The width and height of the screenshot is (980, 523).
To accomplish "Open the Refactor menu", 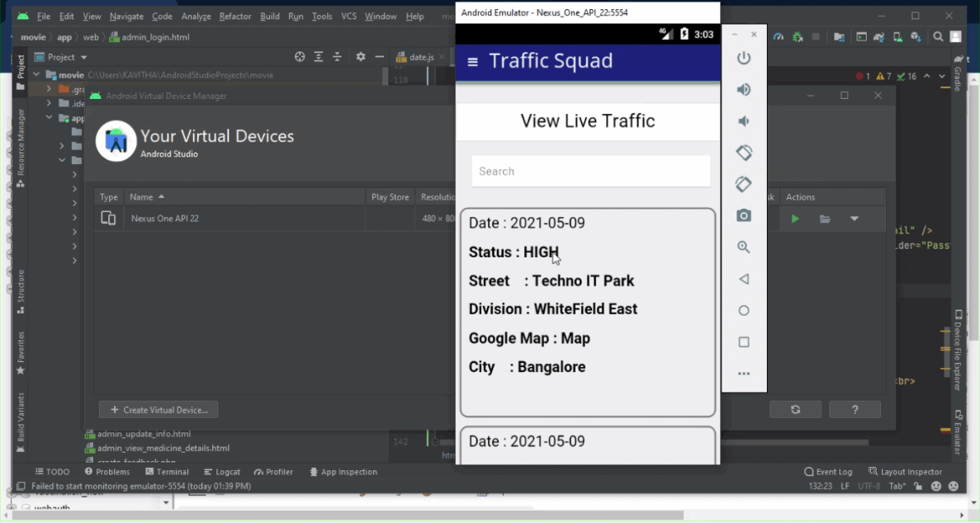I will 235,16.
